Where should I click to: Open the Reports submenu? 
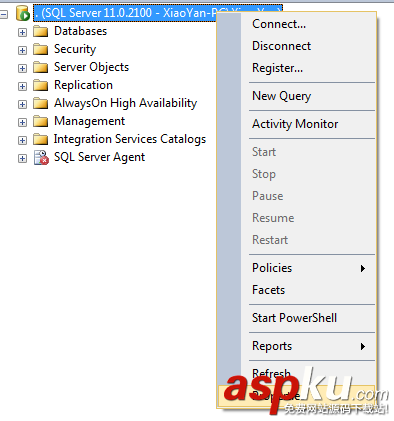(x=297, y=346)
